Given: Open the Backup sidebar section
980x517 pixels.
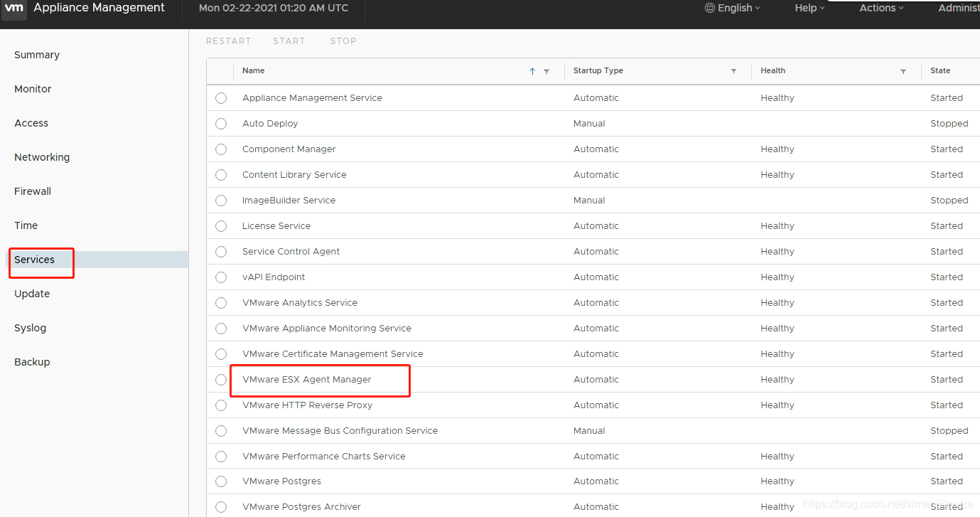Looking at the screenshot, I should (x=32, y=362).
